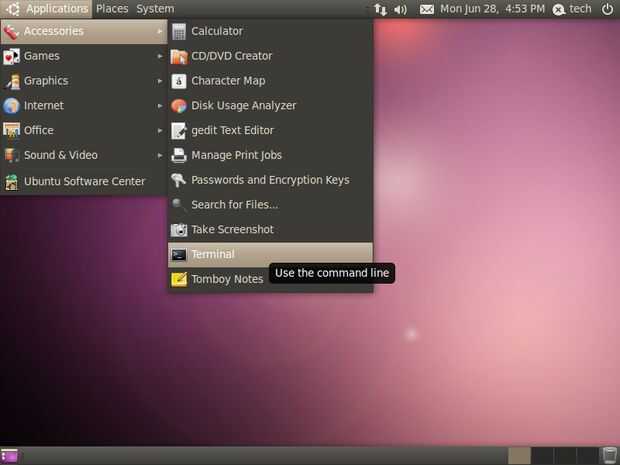Click the gedit Text Editor icon
Screen dimensions: 620x465
coord(179,131)
